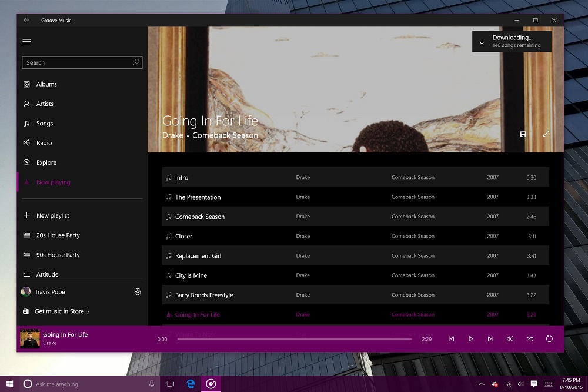The image size is (588, 392).
Task: Click the Albums disc icon
Action: [x=26, y=84]
